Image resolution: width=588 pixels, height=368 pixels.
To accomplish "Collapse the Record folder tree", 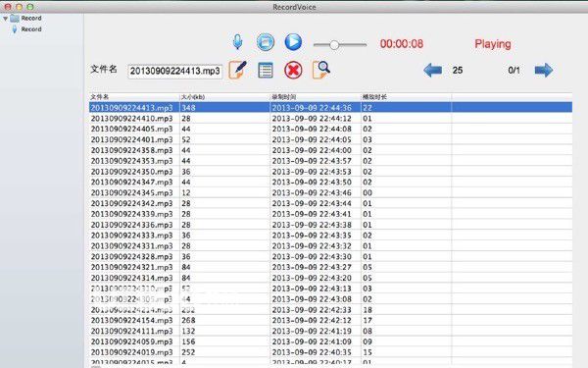I will (5, 19).
